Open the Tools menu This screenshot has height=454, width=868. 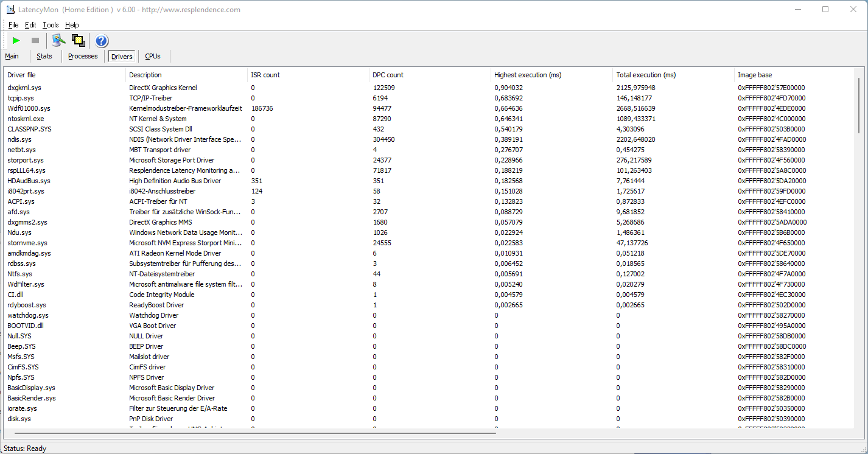tap(51, 25)
